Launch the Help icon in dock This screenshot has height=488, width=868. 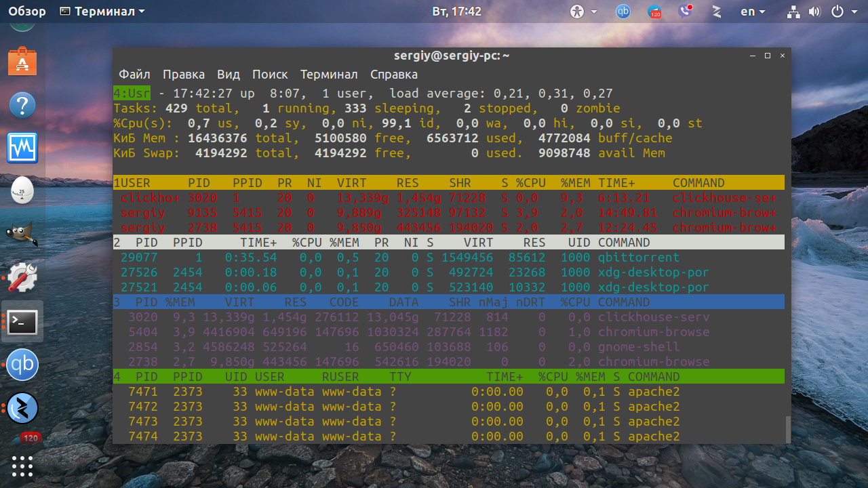click(x=22, y=105)
